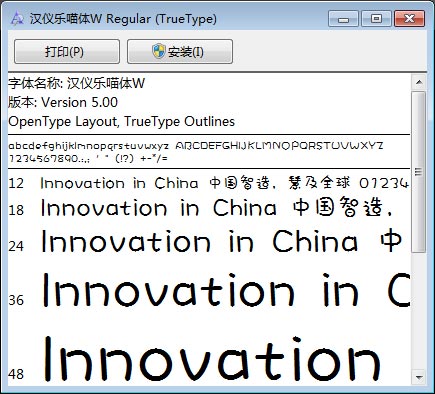Close the font preview window
This screenshot has height=394, width=435.
pyautogui.click(x=409, y=19)
